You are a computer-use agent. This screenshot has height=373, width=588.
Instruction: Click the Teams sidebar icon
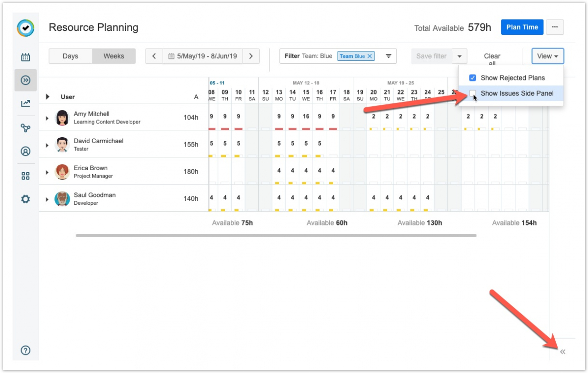coord(25,128)
